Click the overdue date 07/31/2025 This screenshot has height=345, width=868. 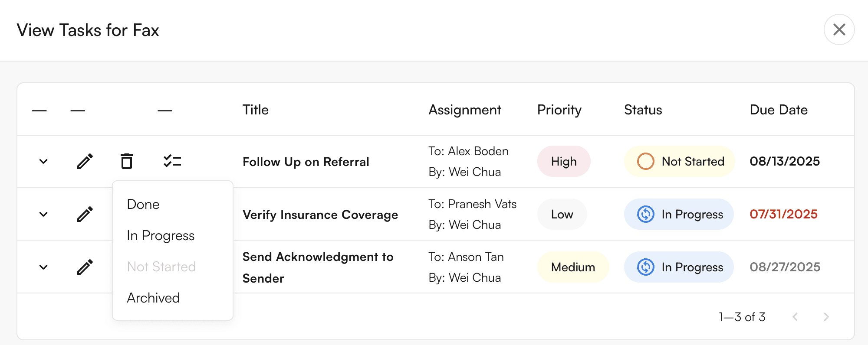point(783,214)
